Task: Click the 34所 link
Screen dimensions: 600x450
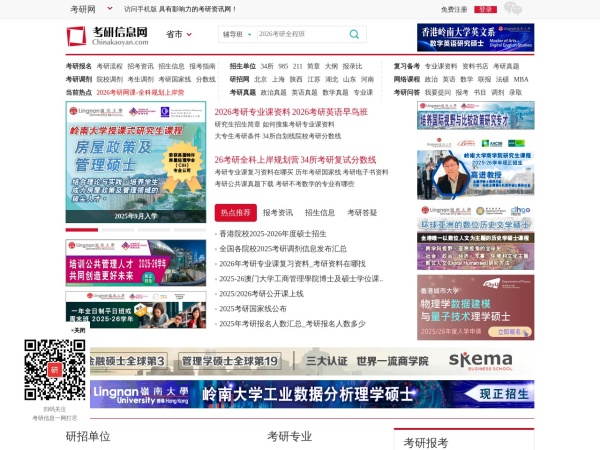Action: [267, 66]
